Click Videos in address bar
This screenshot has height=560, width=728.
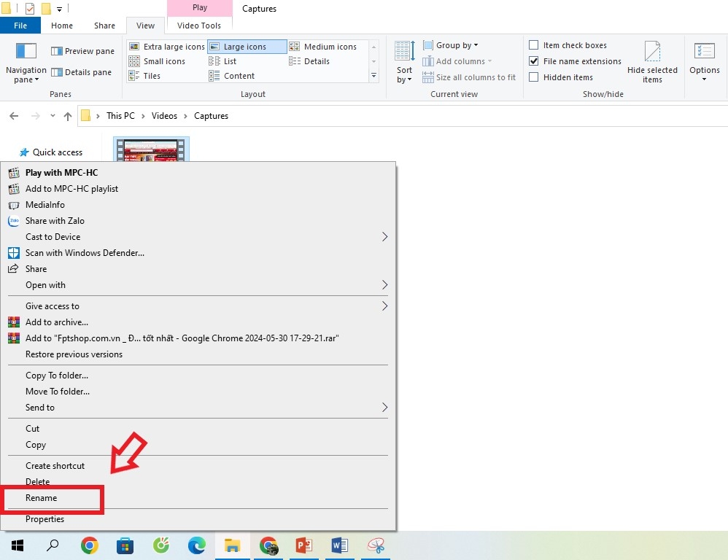[164, 116]
